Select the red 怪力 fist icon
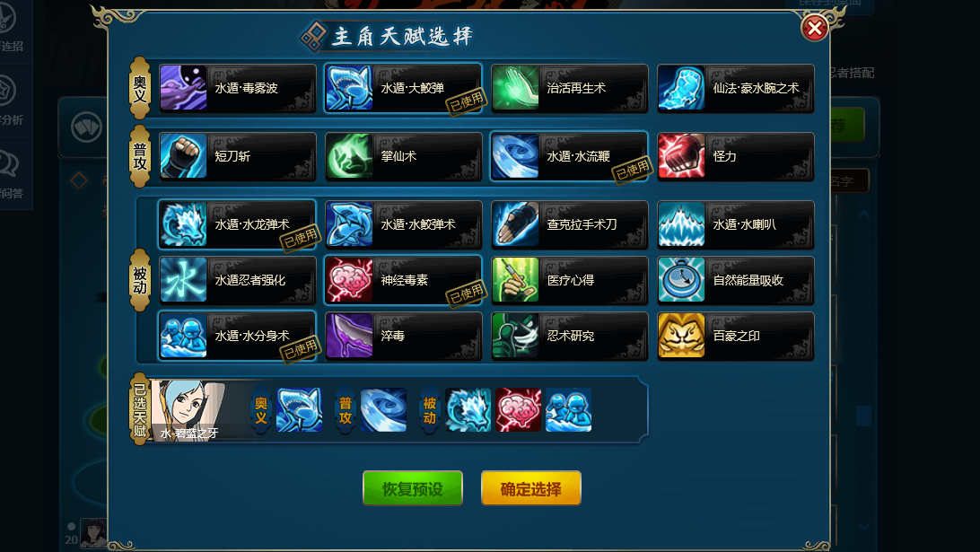Viewport: 980px width, 552px height. click(x=681, y=156)
